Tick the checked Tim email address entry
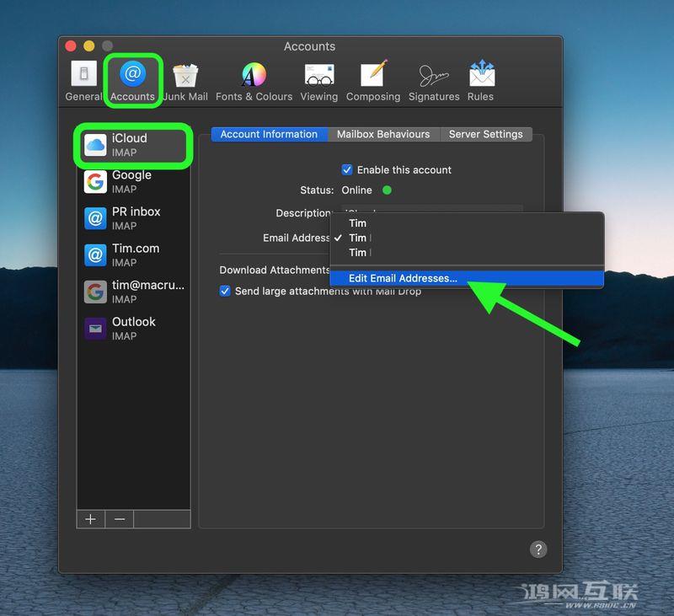Image resolution: width=674 pixels, height=616 pixels. click(357, 238)
